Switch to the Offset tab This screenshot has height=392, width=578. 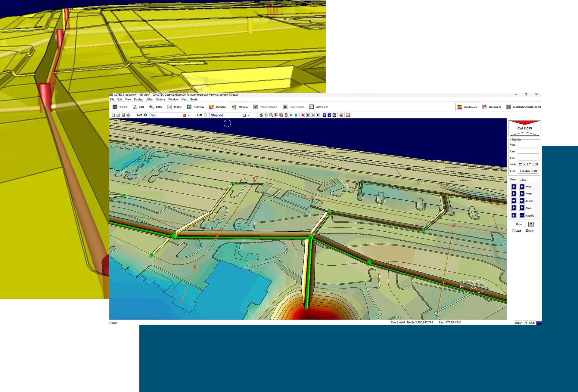(x=523, y=180)
